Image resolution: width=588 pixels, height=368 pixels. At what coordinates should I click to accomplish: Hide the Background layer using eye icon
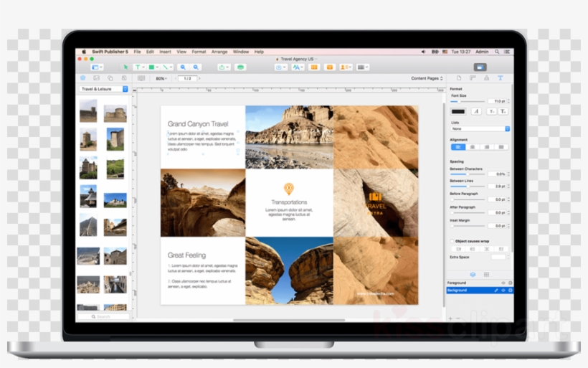coord(503,291)
